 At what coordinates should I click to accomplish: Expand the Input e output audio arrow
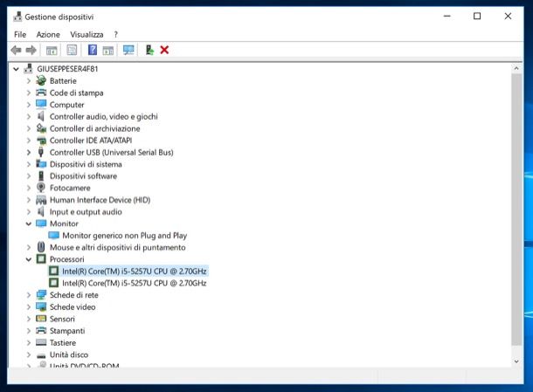click(29, 211)
